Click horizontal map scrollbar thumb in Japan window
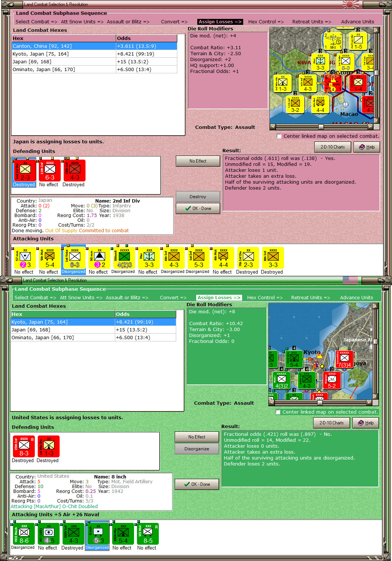The width and height of the screenshot is (392, 561). [x=321, y=127]
